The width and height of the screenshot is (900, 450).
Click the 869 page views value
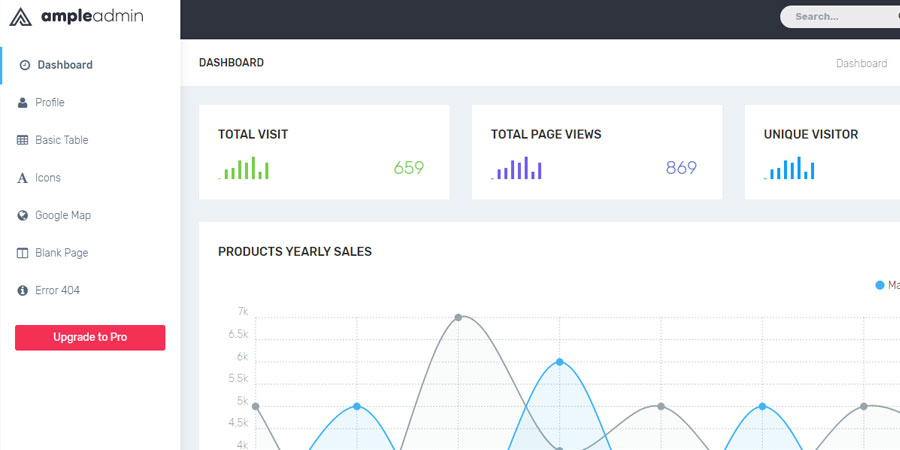(x=681, y=168)
